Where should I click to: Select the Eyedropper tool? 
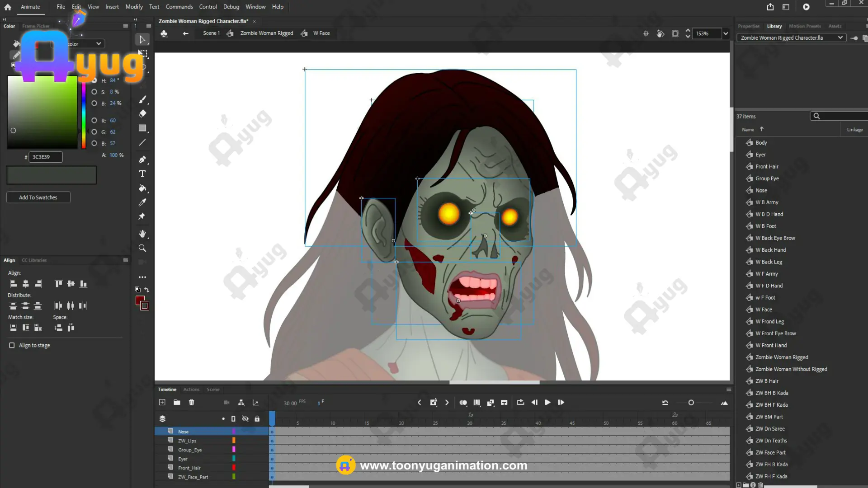pos(142,202)
